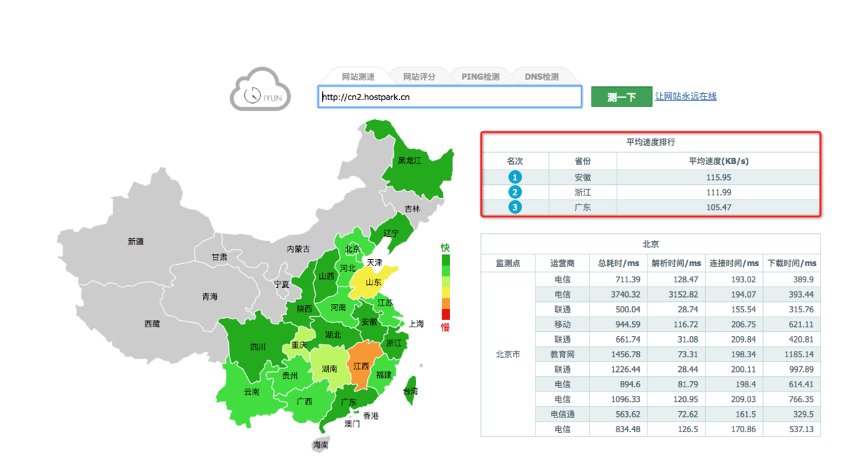Select 四川 province on the map
Viewport: 868px width, 456px height.
tap(258, 346)
